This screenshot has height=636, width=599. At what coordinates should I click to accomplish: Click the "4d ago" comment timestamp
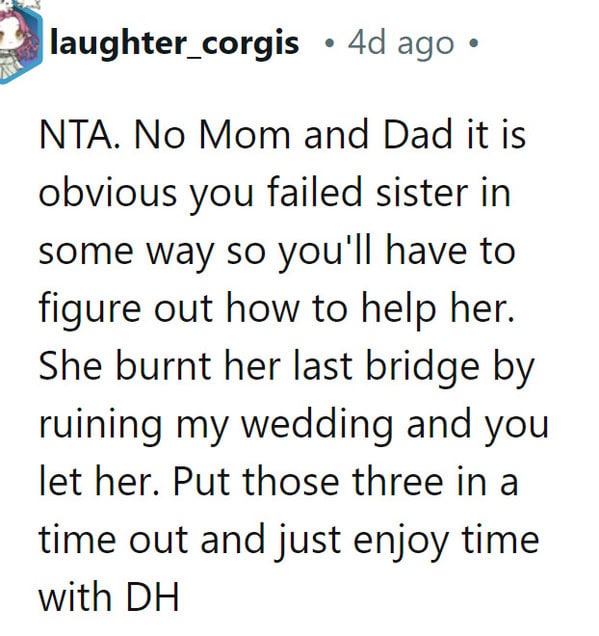click(x=401, y=43)
